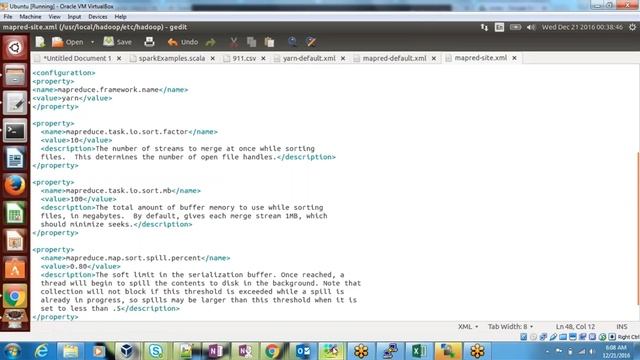Screen dimensions: 640x360
Task: Click the yarn value line
Action: (x=72, y=98)
